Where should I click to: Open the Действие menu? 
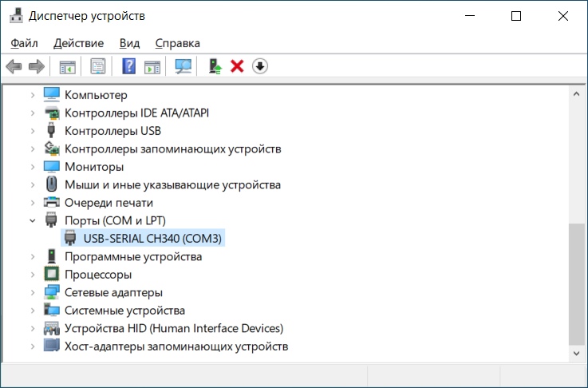pos(80,43)
